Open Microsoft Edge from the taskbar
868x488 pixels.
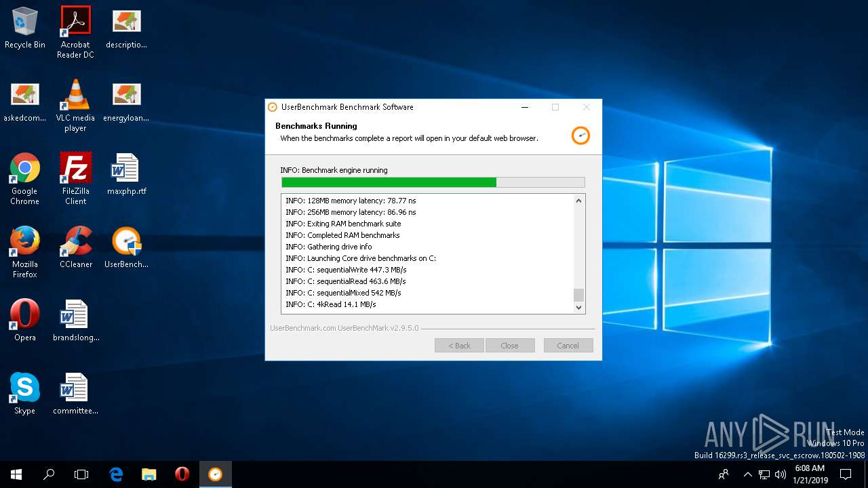point(116,474)
